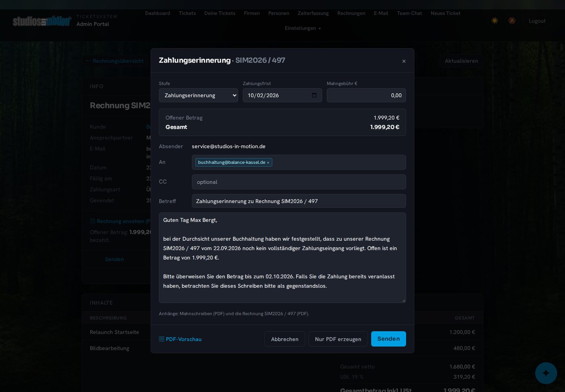Select sender address service@studios-in-motion.de
This screenshot has height=392, width=565.
(x=228, y=146)
